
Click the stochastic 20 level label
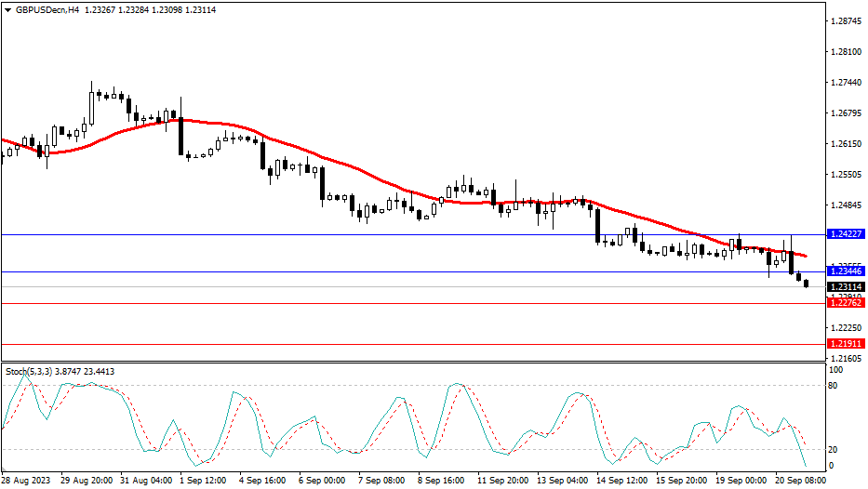[835, 449]
